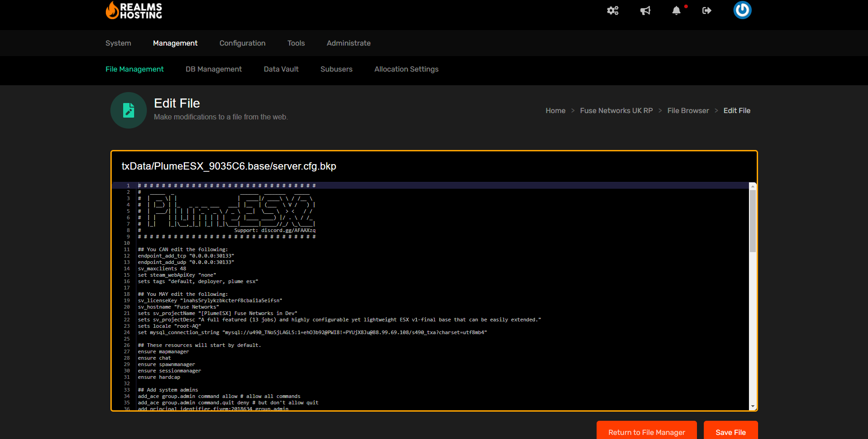Click the mysql_connection_string line
868x439 pixels.
[x=312, y=332]
